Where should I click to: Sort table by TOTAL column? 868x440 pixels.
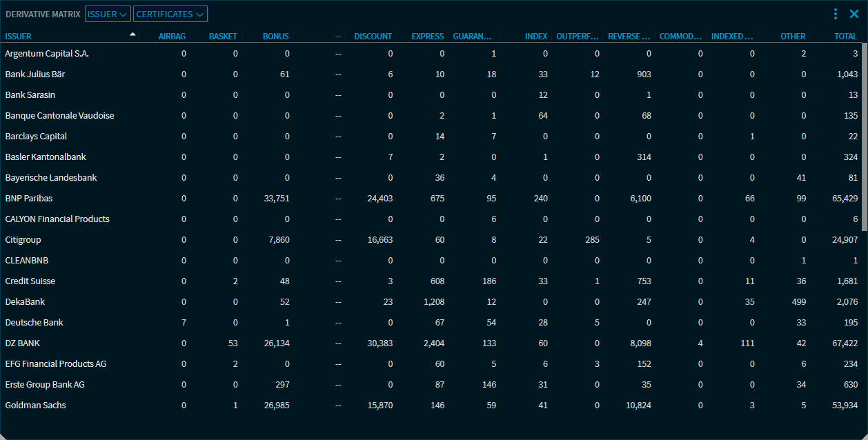(x=845, y=37)
